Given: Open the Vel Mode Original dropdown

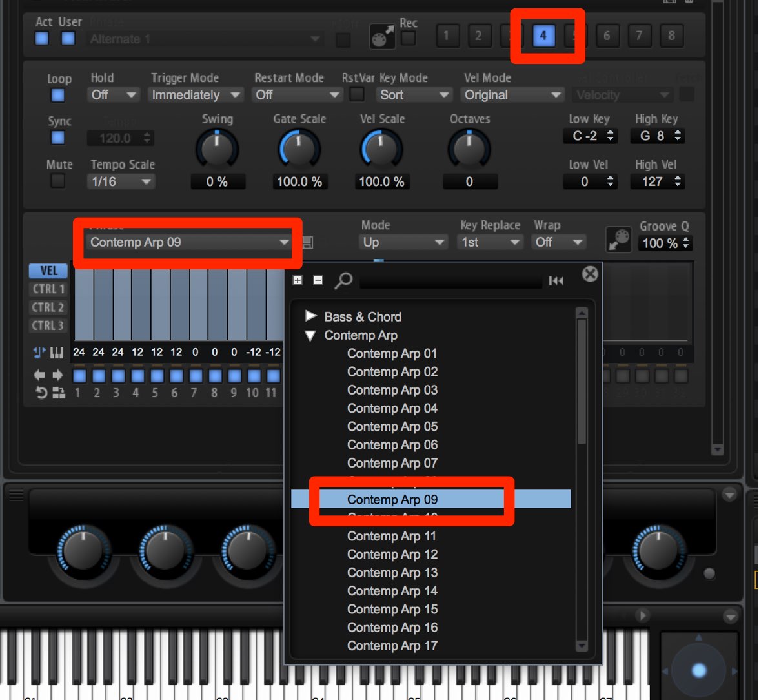Looking at the screenshot, I should click(512, 95).
